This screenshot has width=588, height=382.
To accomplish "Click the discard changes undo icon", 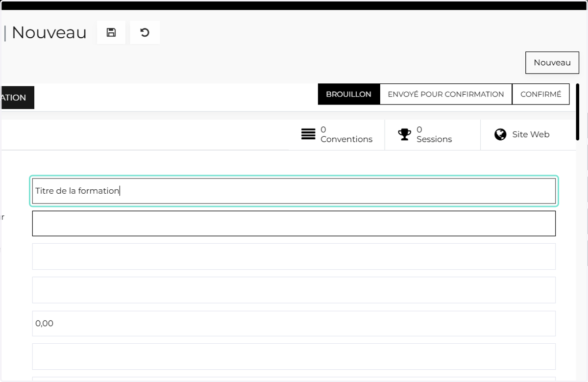I will coord(145,33).
